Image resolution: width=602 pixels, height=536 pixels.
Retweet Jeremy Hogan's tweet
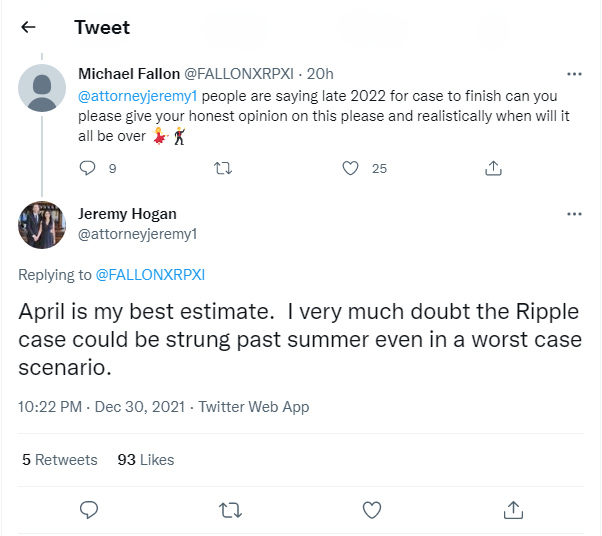tap(230, 510)
